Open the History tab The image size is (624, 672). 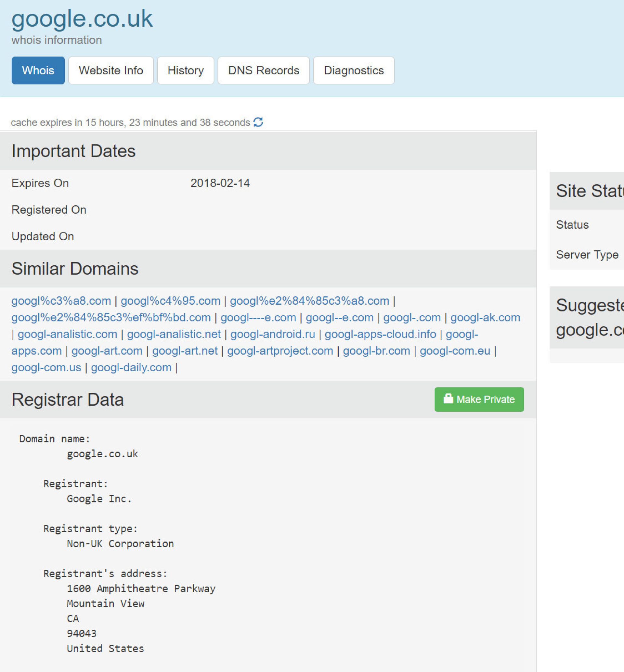click(186, 70)
